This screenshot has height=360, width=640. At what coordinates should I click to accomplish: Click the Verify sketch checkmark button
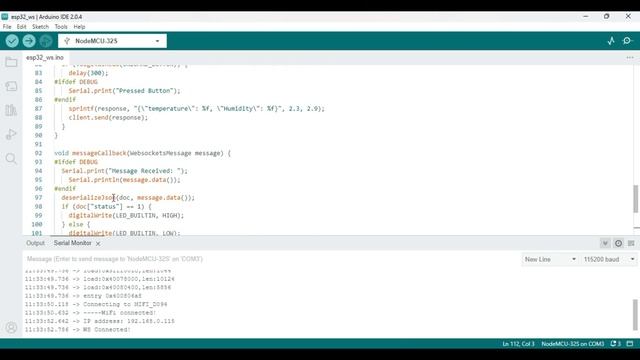12,41
